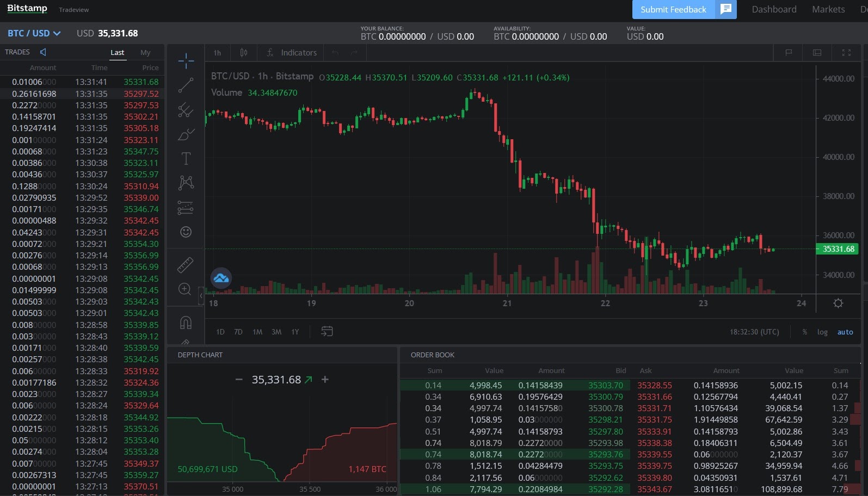The width and height of the screenshot is (868, 496).
Task: Open the 1h interval dropdown
Action: (x=217, y=53)
